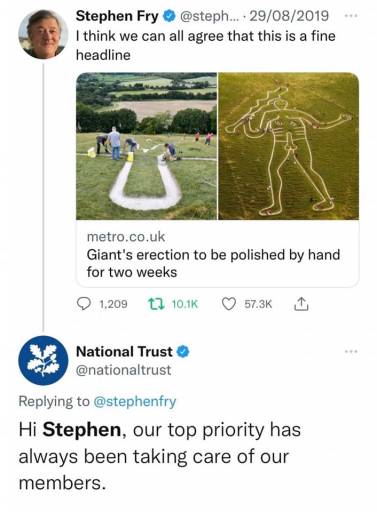Image resolution: width=377 pixels, height=512 pixels.
Task: Open the 29/08/2019 tweet timestamp
Action: pyautogui.click(x=289, y=16)
